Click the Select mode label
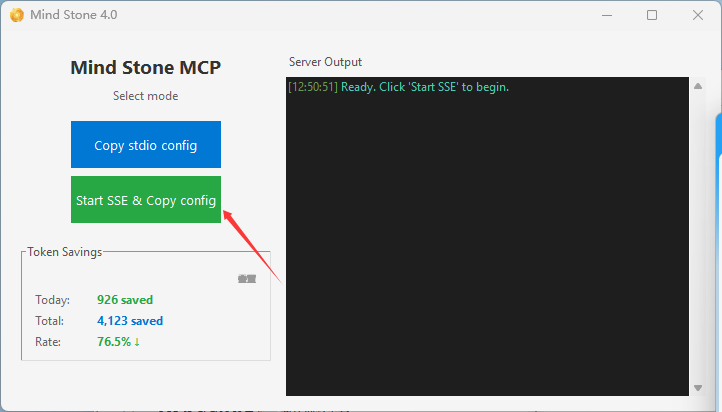722x412 pixels. point(145,97)
